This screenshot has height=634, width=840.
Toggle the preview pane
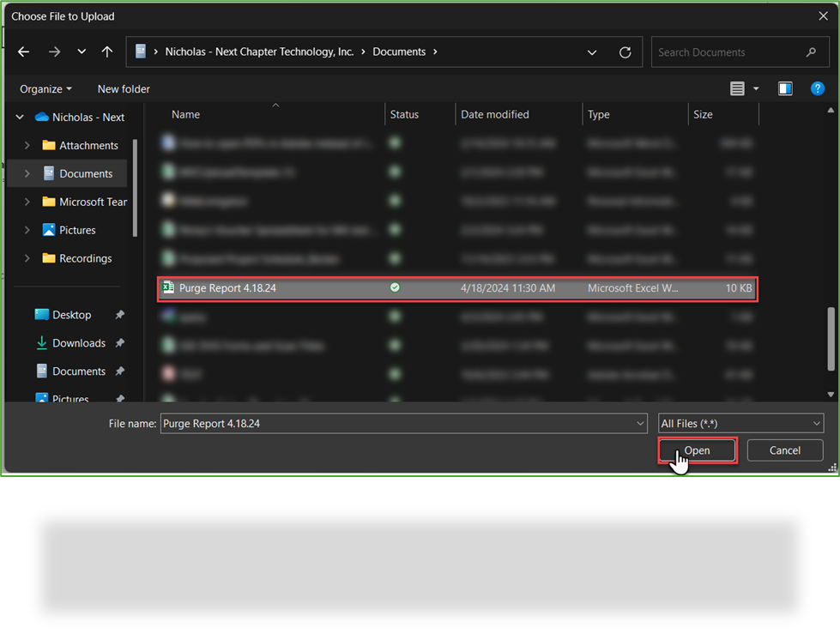coord(785,89)
